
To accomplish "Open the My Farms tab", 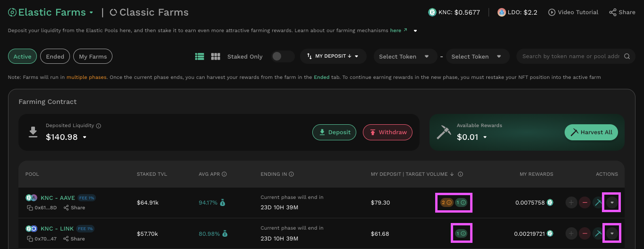I will (x=93, y=57).
